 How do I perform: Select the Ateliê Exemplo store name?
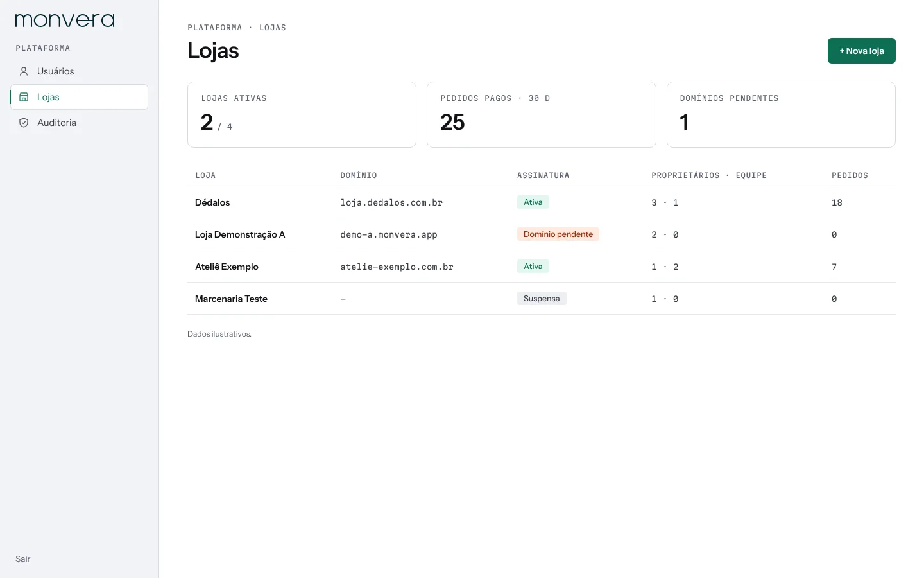pyautogui.click(x=227, y=267)
